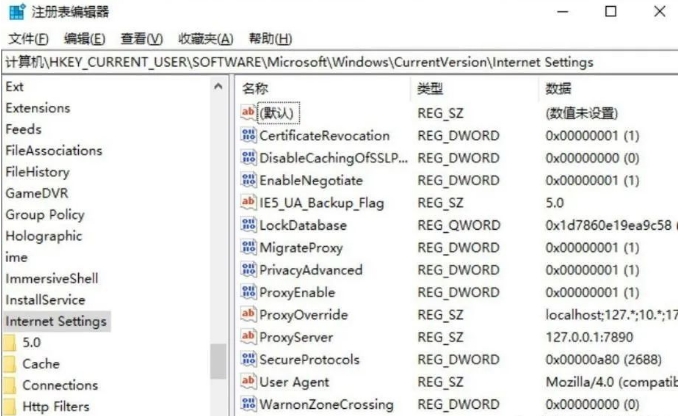The width and height of the screenshot is (695, 416).
Task: Click the DWORD icon next to ProxyEnable
Action: coord(249,292)
